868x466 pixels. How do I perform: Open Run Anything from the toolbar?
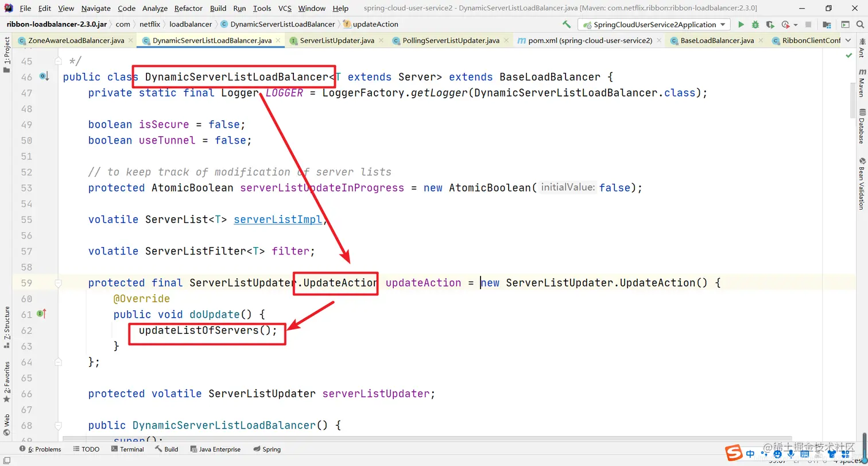[x=845, y=25]
